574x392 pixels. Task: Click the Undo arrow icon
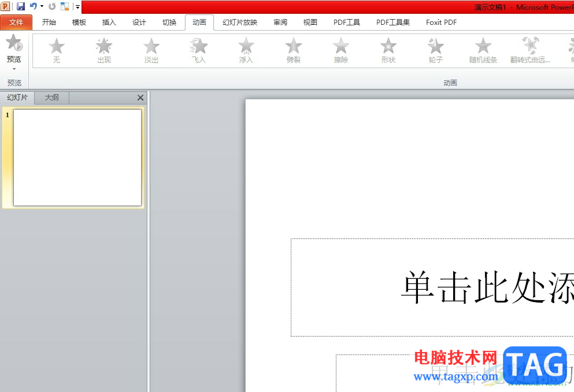[34, 6]
